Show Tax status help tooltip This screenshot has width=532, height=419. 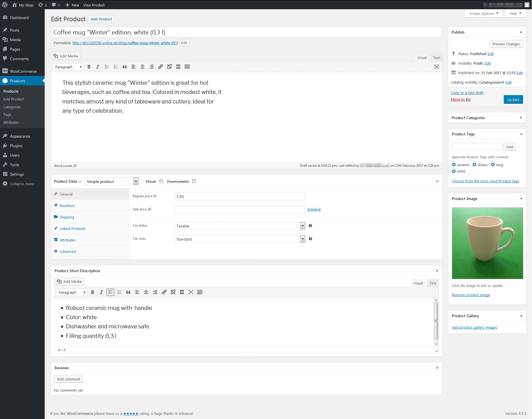[310, 226]
